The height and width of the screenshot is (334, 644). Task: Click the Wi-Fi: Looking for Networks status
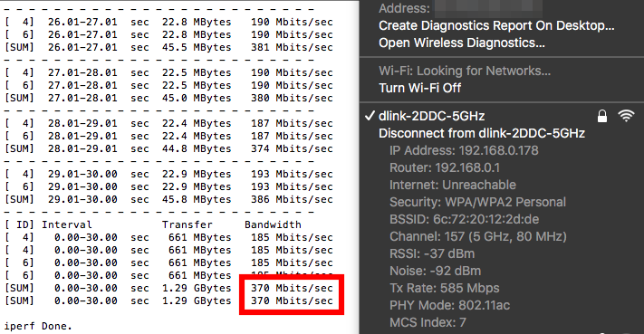pyautogui.click(x=465, y=71)
